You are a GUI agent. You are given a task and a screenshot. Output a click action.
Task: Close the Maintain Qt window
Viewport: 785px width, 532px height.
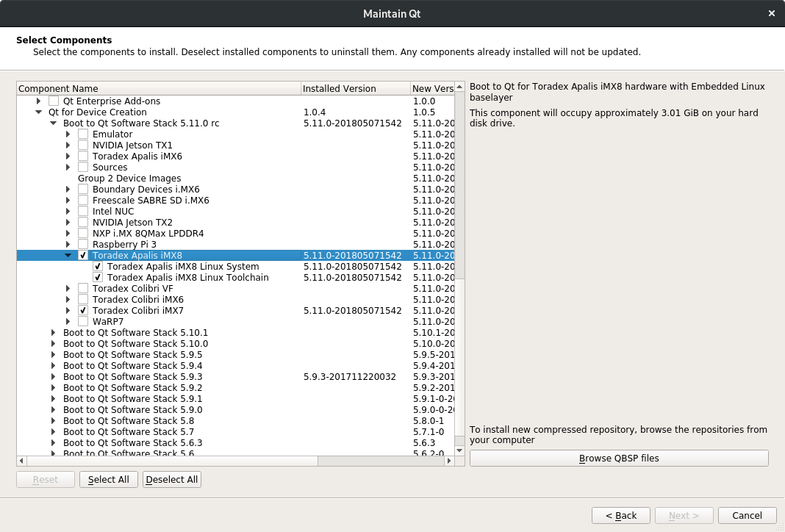tap(772, 13)
